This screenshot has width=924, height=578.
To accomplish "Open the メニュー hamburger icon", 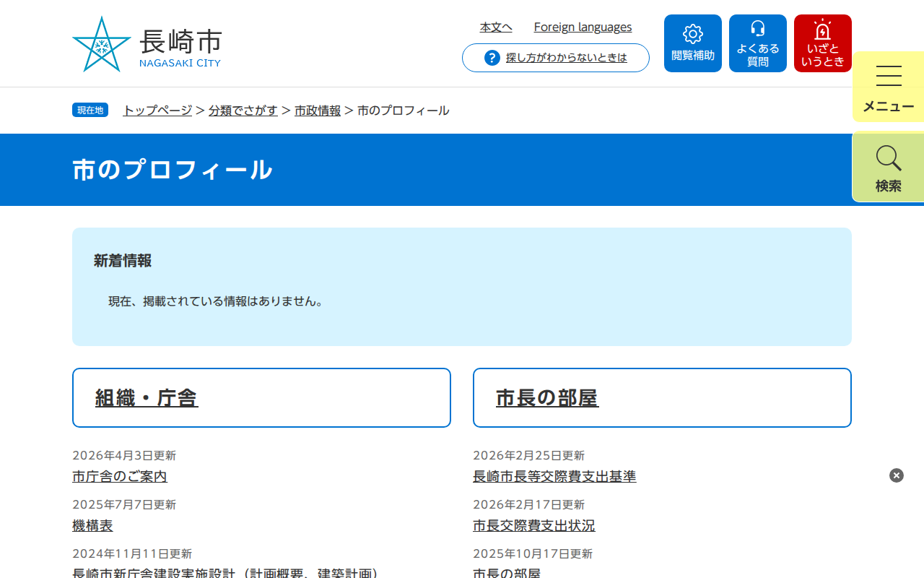I will [887, 85].
